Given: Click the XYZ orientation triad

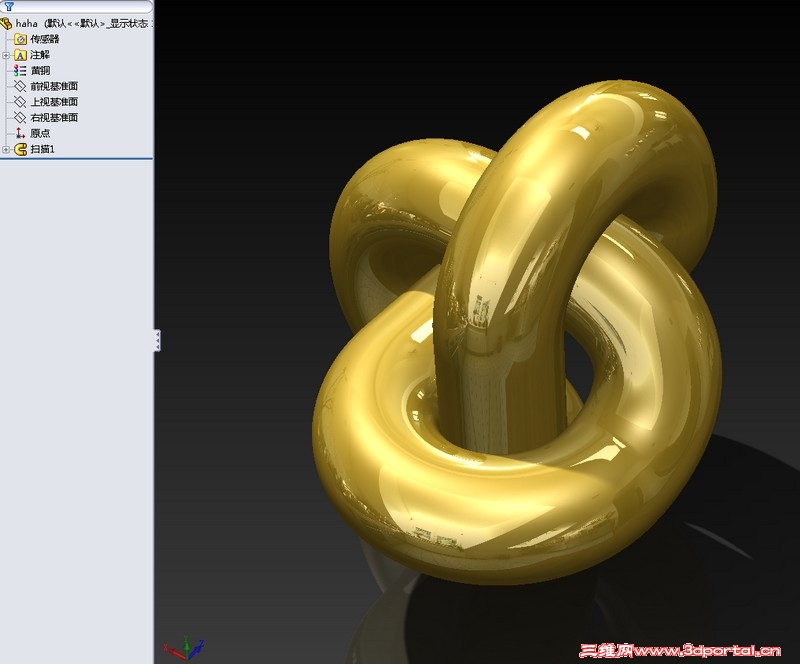Looking at the screenshot, I should 184,647.
